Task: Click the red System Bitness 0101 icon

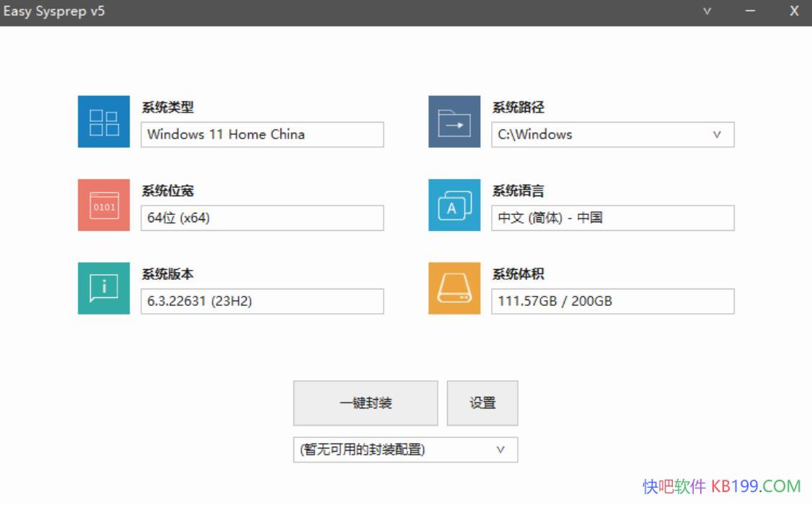Action: tap(104, 206)
